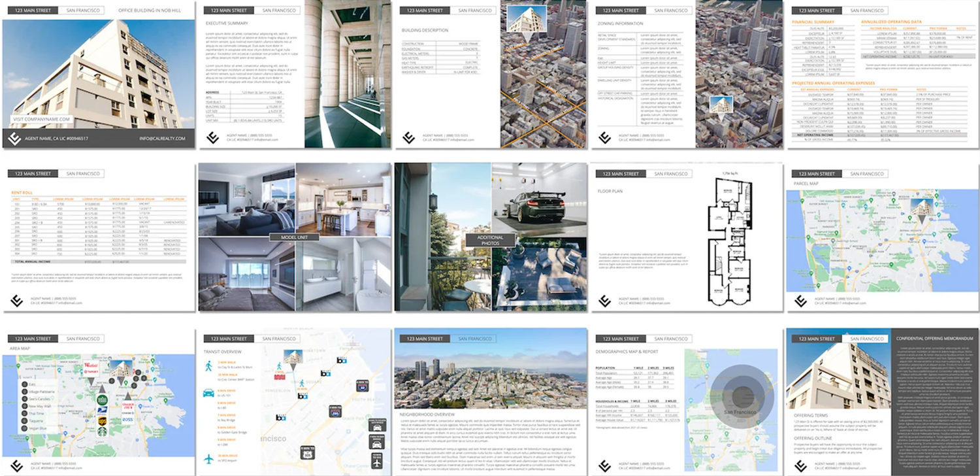This screenshot has width=980, height=476.
Task: Select the 123 MAIN STREET header tab
Action: click(33, 10)
